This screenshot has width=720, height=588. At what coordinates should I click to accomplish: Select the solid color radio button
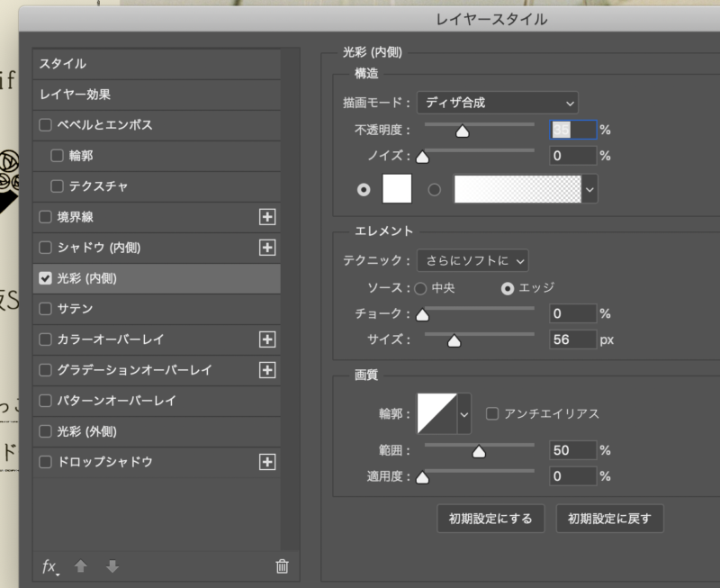point(364,189)
